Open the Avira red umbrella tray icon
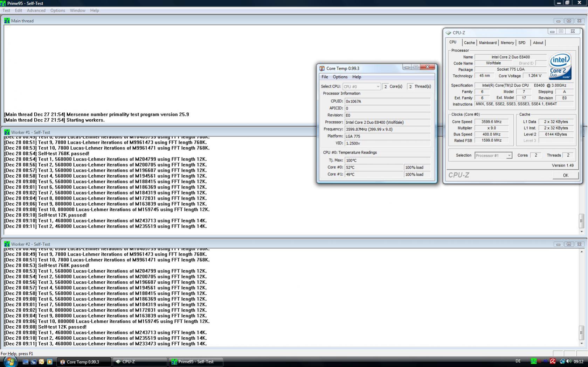588x367 pixels. (x=553, y=361)
